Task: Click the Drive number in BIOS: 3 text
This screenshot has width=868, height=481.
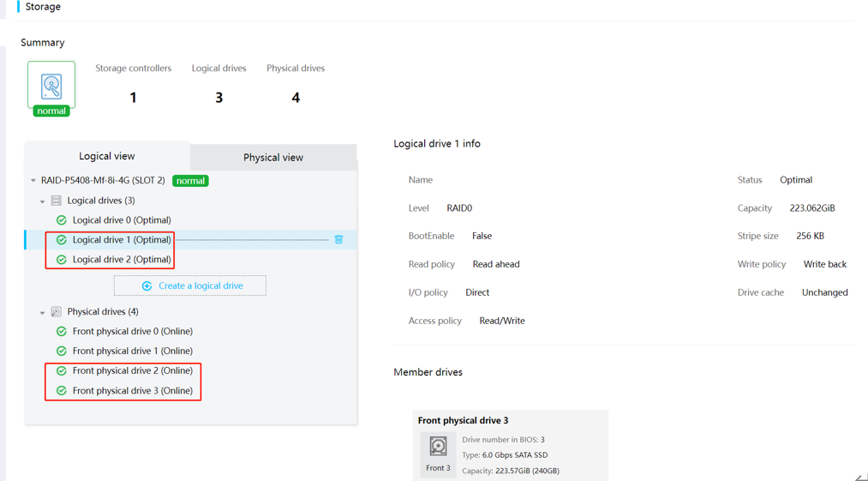Action: (503, 440)
